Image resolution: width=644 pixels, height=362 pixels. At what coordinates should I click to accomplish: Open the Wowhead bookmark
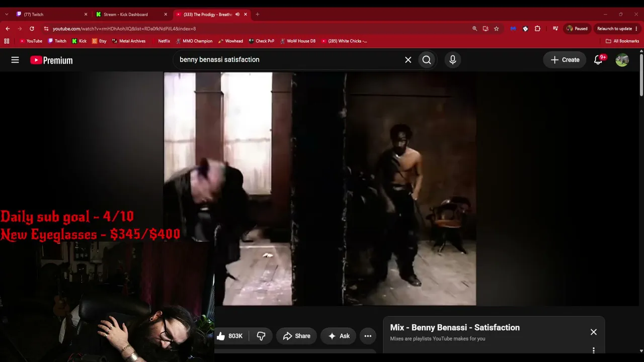pyautogui.click(x=230, y=41)
